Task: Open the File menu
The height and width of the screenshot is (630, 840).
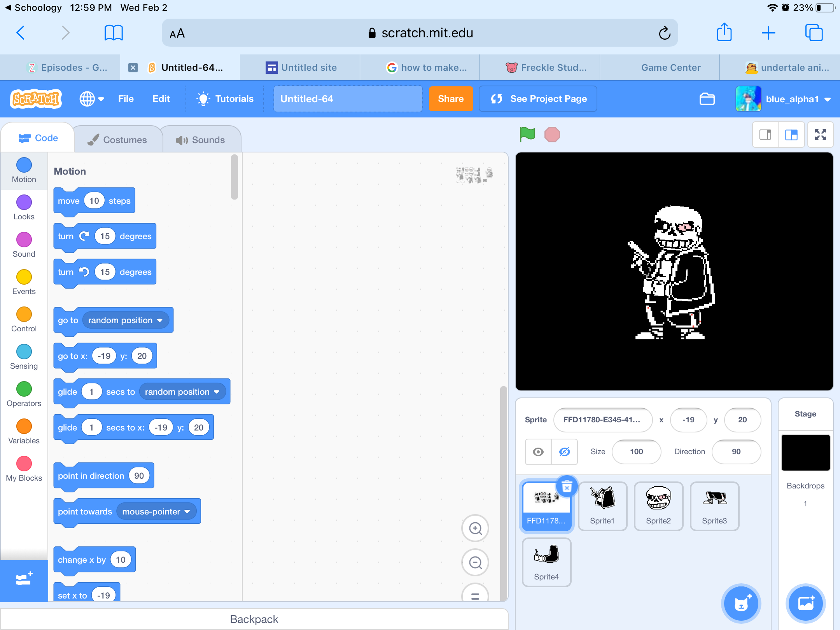Action: tap(126, 99)
